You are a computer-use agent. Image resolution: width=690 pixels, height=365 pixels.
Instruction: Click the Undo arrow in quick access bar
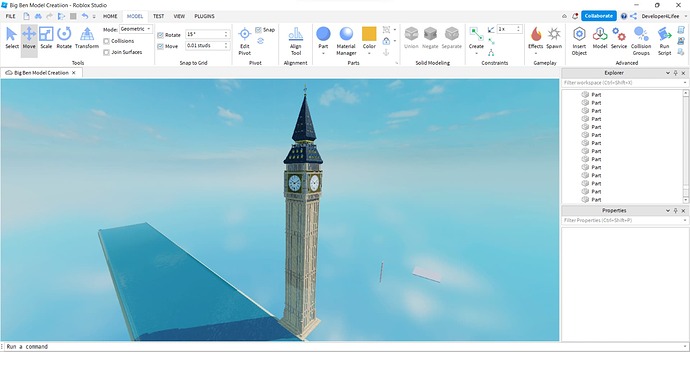coord(84,16)
